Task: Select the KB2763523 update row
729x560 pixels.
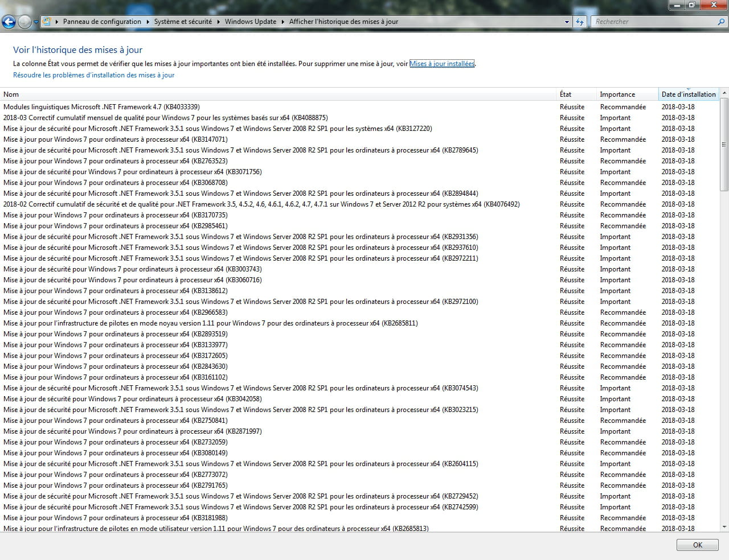Action: 360,161
